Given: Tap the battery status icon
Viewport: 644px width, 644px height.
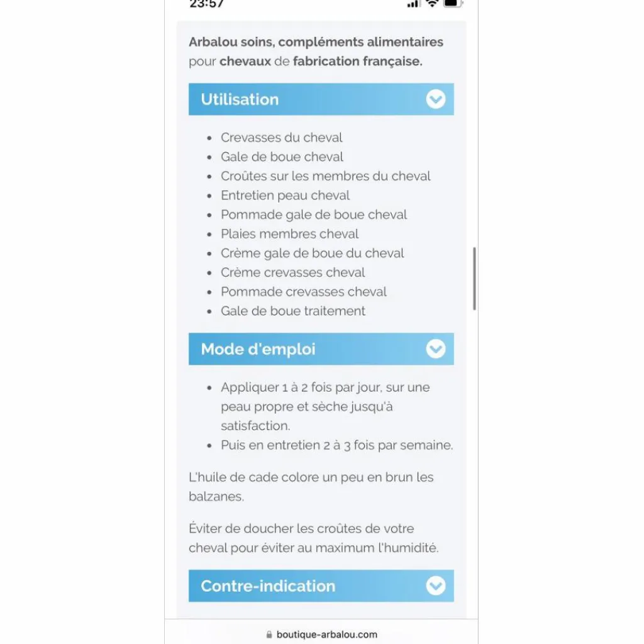Looking at the screenshot, I should click(453, 3).
